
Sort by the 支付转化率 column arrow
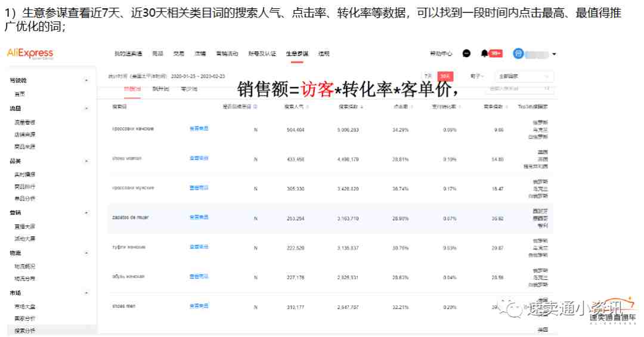(x=460, y=107)
